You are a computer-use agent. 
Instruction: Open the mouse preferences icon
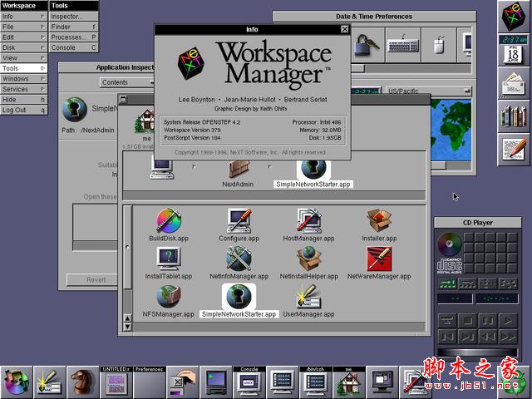coord(439,45)
